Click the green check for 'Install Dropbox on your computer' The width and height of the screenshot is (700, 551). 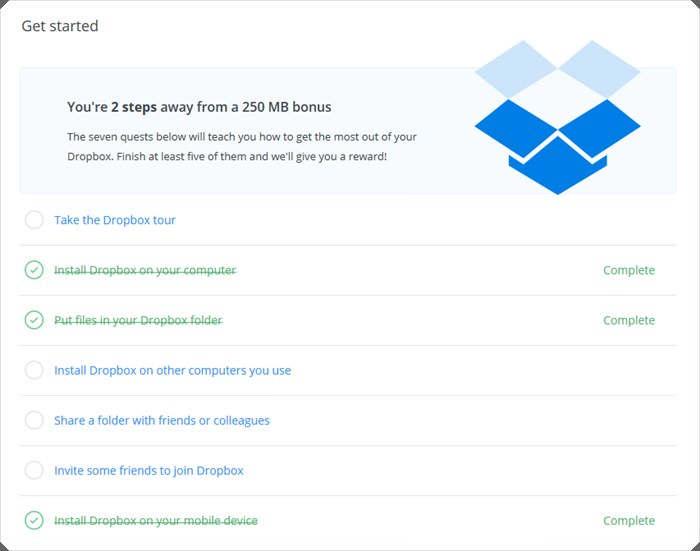click(34, 270)
